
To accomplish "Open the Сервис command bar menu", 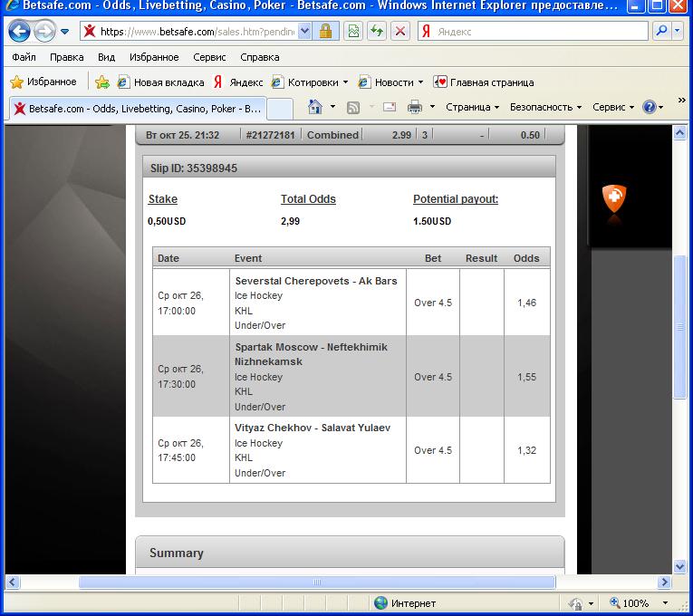I will pyautogui.click(x=613, y=107).
